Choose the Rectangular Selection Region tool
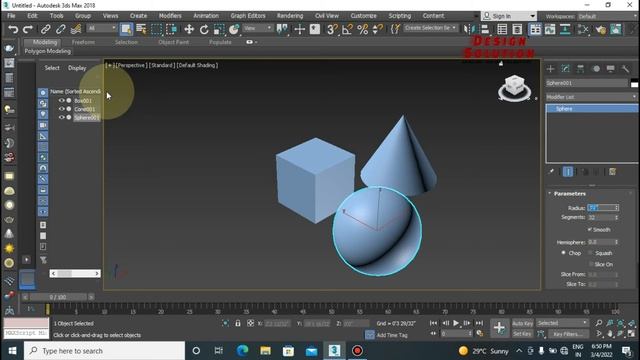The height and width of the screenshot is (360, 640). [x=156, y=29]
